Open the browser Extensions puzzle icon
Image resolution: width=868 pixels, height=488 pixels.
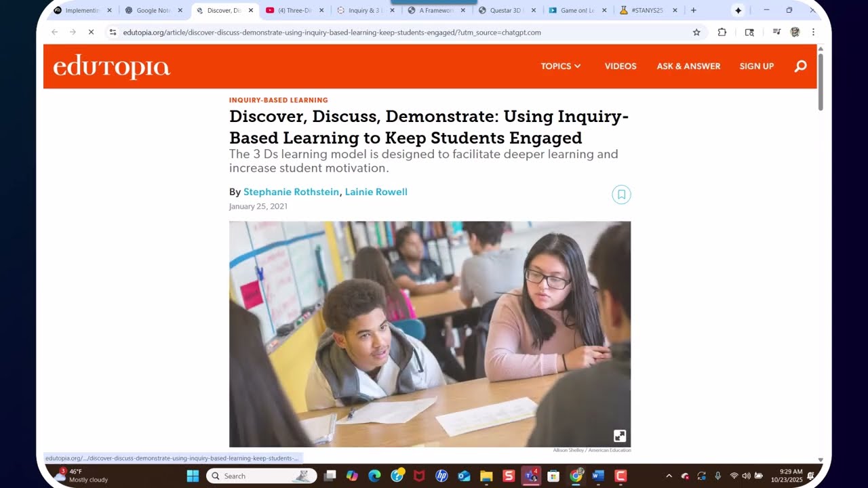click(x=722, y=32)
